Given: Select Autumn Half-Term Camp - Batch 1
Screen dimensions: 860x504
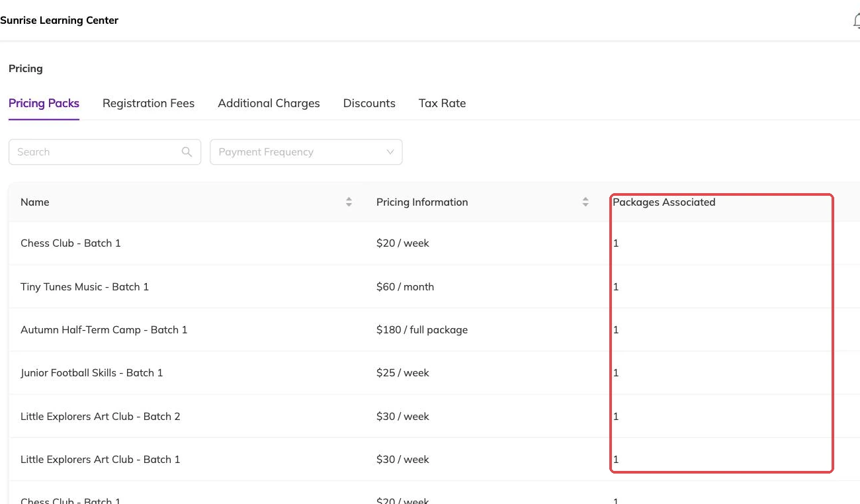Looking at the screenshot, I should 104,330.
